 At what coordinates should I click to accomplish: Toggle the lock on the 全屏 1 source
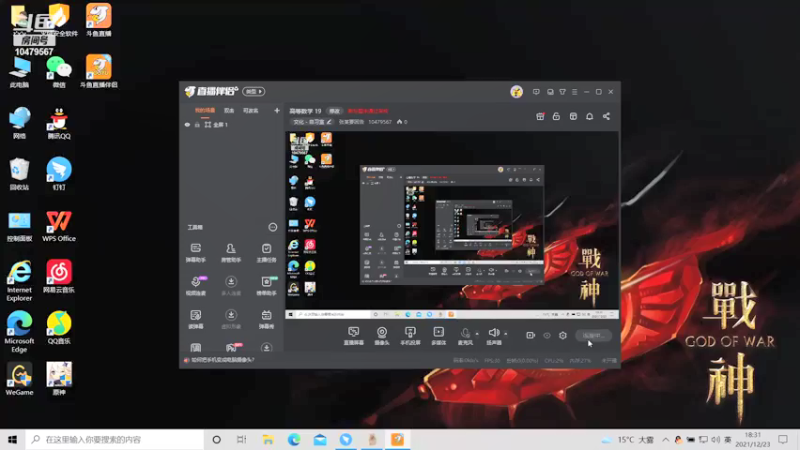pos(197,124)
